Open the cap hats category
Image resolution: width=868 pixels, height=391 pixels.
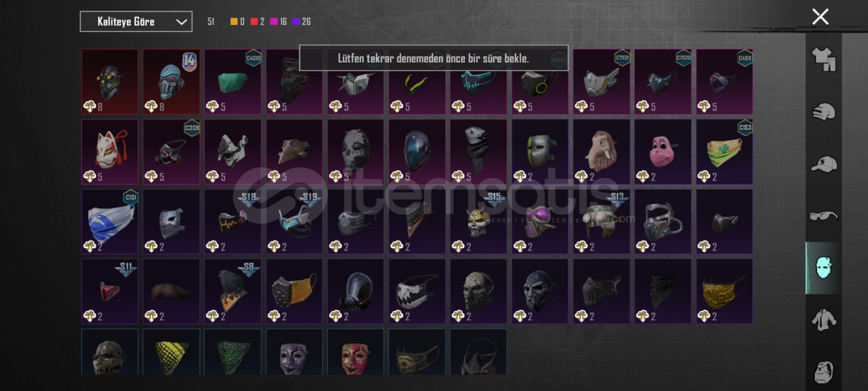click(824, 164)
